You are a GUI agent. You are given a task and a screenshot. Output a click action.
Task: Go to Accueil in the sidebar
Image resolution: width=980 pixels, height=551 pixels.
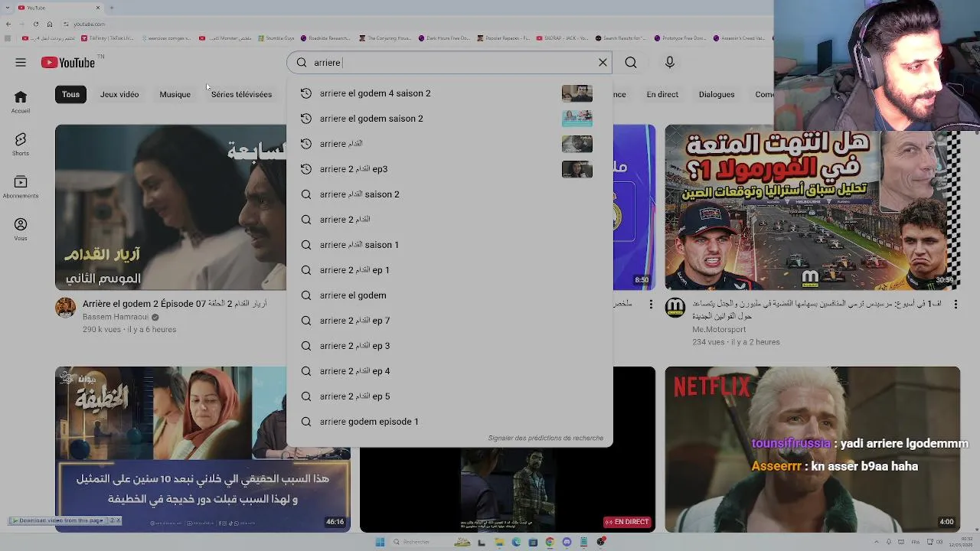21,102
